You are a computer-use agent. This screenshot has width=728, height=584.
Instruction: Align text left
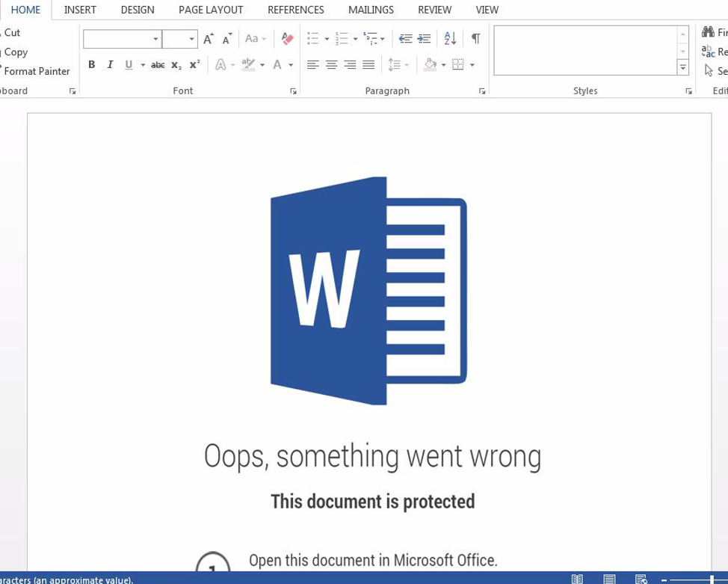point(313,64)
